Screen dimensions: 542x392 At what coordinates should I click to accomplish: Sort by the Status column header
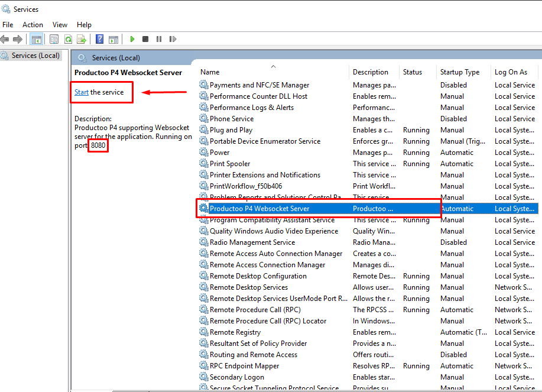(x=413, y=72)
